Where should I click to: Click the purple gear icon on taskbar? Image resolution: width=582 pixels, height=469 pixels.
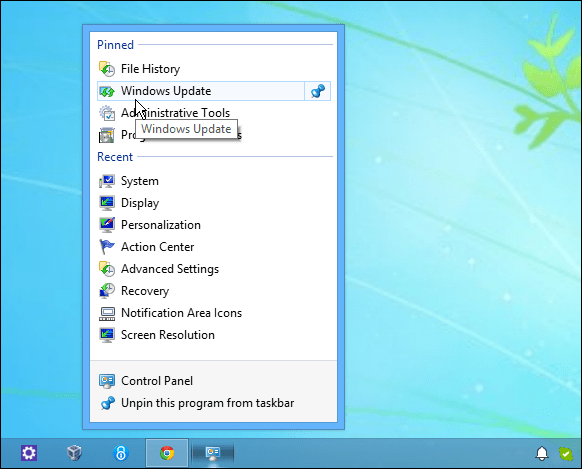pyautogui.click(x=29, y=453)
